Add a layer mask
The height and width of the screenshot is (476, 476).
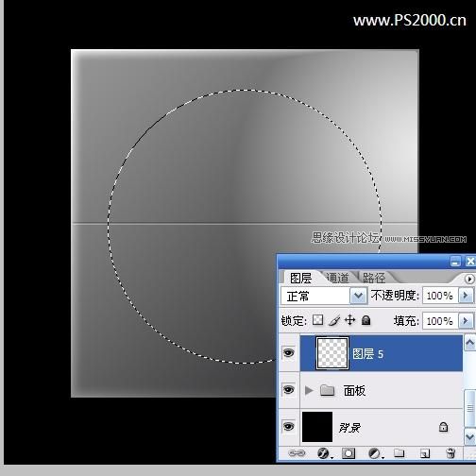point(348,453)
